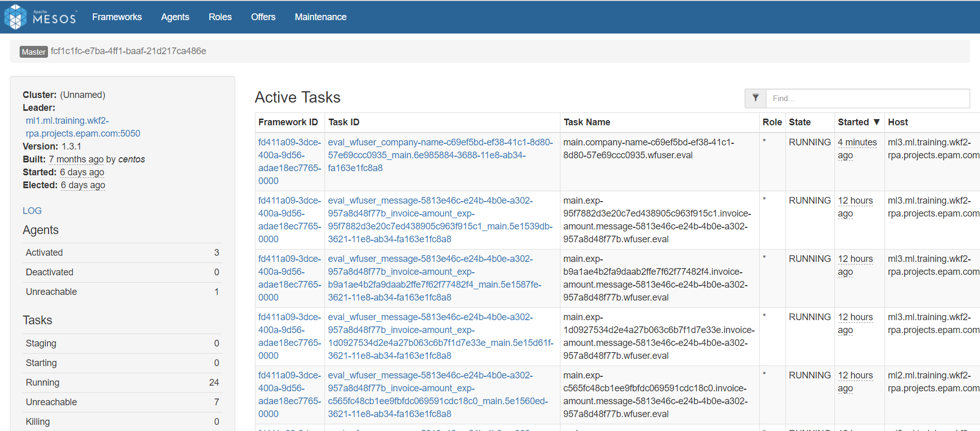Open task link containing c565fc48cb1ee9fbfdc

pyautogui.click(x=438, y=394)
